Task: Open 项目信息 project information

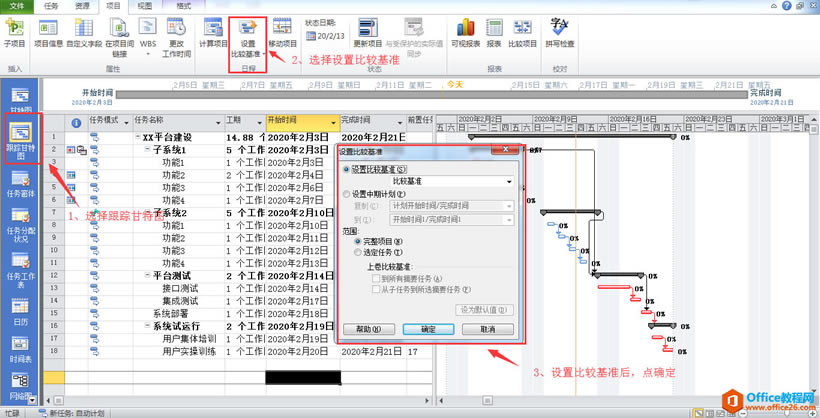Action: (48, 33)
